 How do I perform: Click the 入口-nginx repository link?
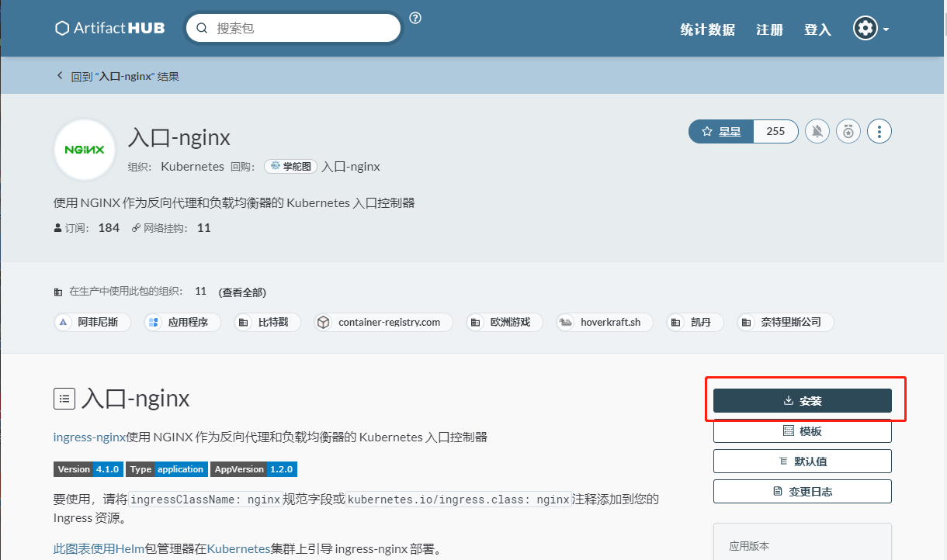(351, 167)
